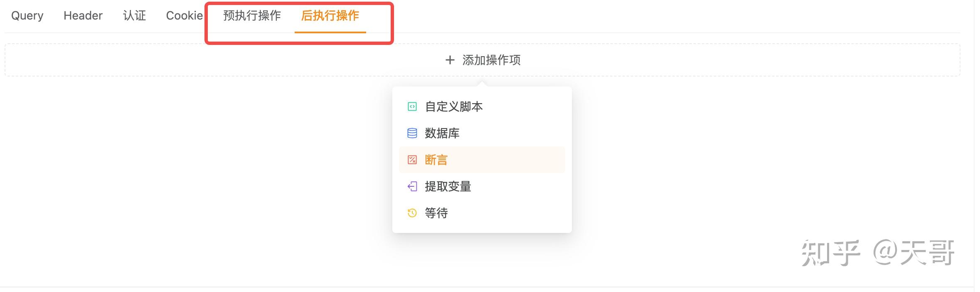Click the 等待 wait clock icon

tap(412, 213)
